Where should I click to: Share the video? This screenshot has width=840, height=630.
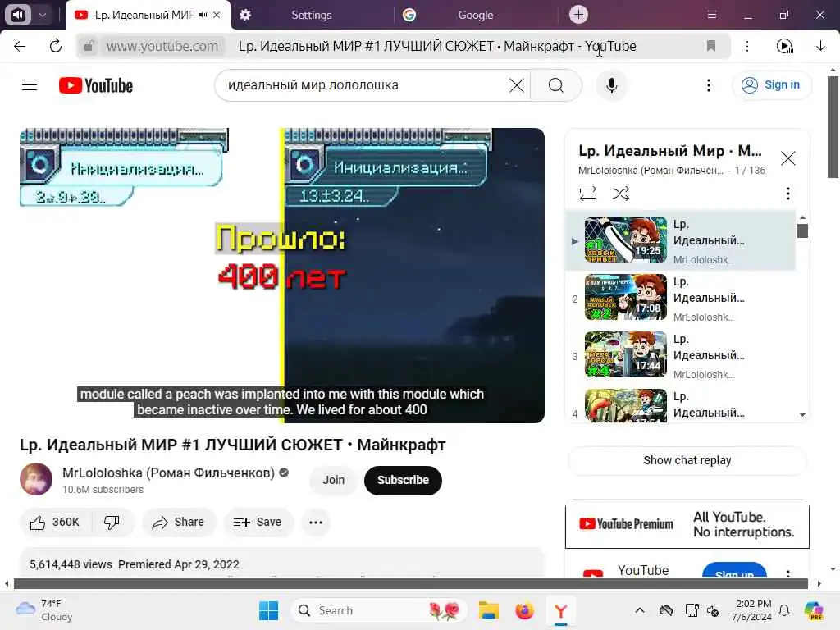pos(179,523)
